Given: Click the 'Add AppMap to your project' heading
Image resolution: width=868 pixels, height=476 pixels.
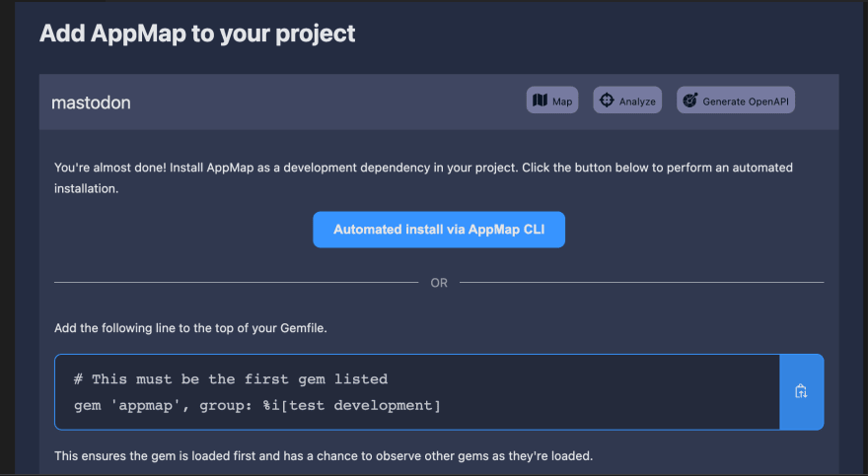Looking at the screenshot, I should pyautogui.click(x=197, y=34).
